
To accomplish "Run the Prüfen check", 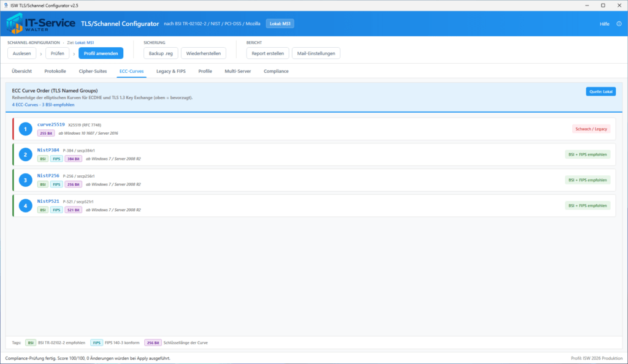I will [x=57, y=53].
